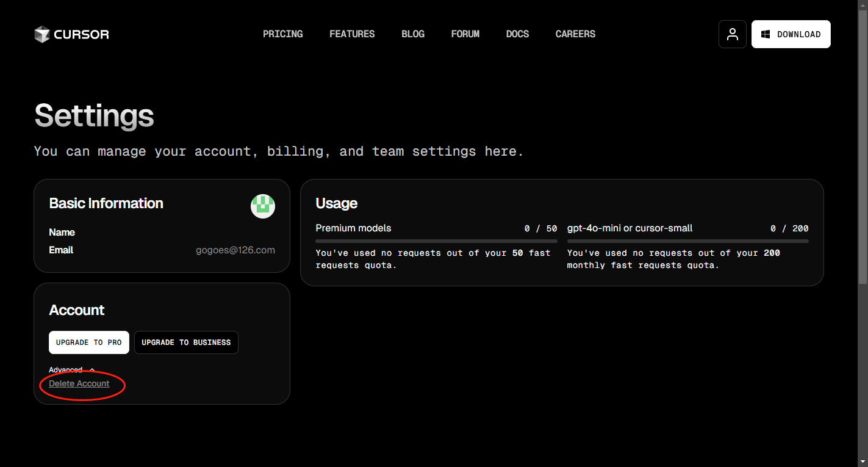Open the Pricing page

(283, 34)
